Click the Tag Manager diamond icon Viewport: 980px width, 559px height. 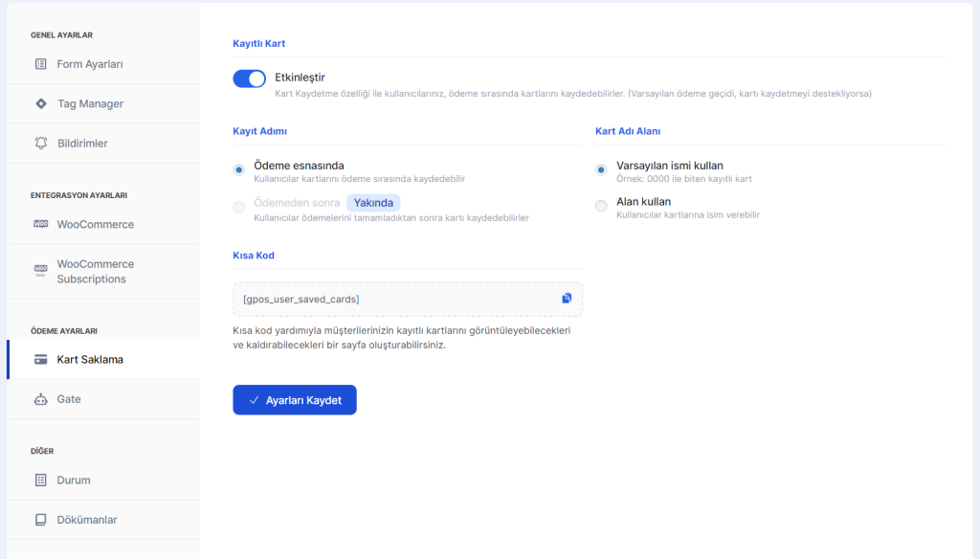(x=40, y=103)
